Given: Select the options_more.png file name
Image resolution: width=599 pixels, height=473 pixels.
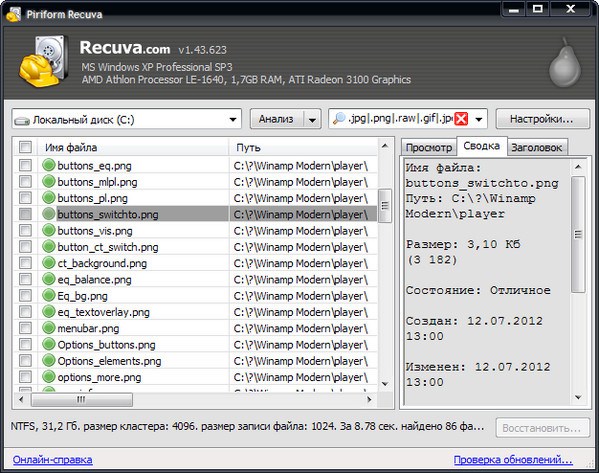Looking at the screenshot, I should [99, 377].
